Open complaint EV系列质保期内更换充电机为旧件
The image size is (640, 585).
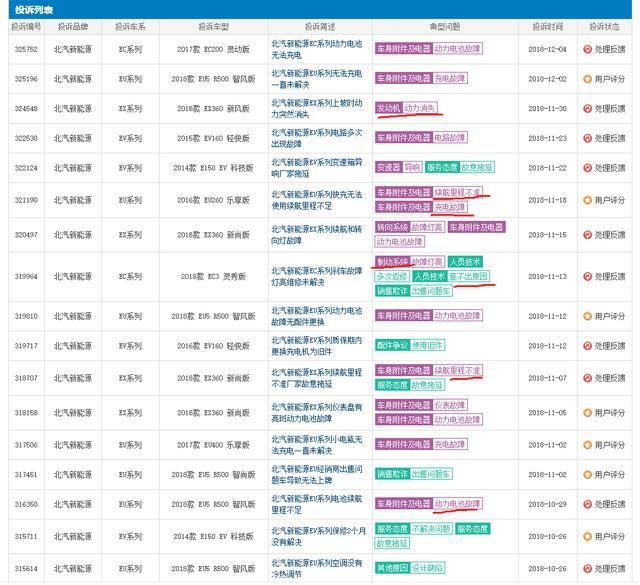(317, 346)
